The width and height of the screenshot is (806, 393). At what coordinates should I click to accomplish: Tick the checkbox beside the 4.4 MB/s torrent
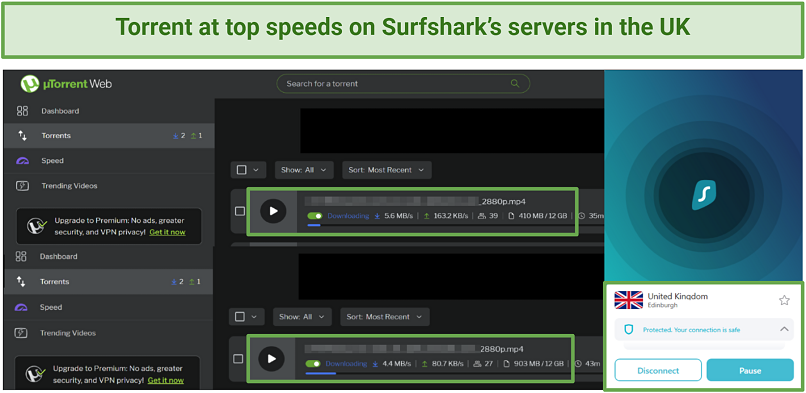[237, 358]
